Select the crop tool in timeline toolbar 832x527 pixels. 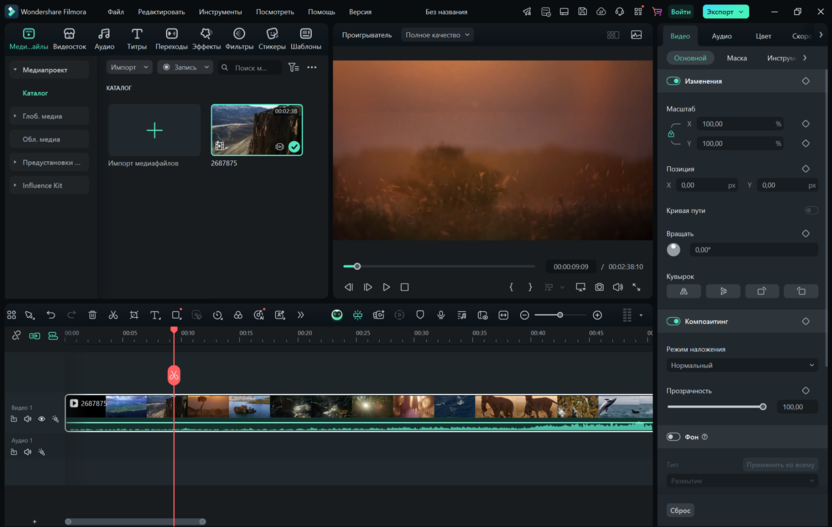point(134,315)
